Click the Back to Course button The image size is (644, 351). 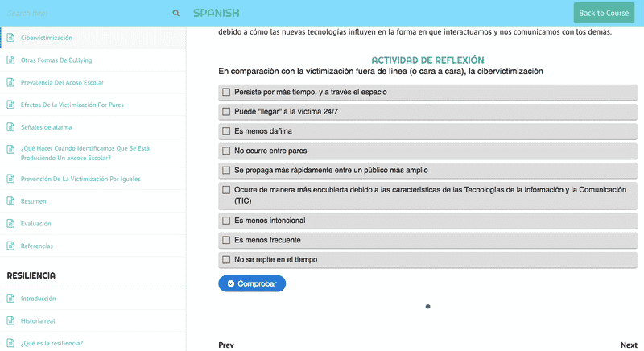(604, 13)
